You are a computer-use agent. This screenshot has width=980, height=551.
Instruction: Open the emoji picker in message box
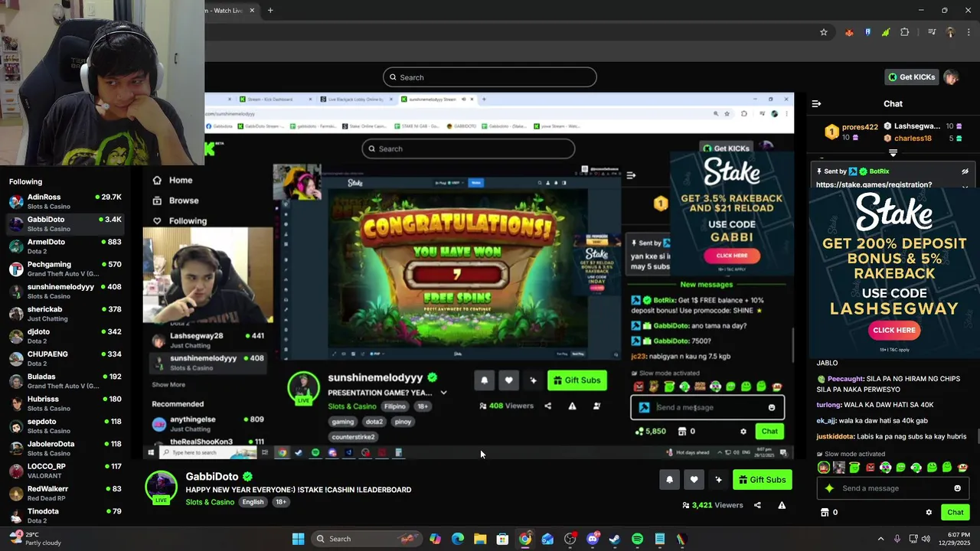coord(957,488)
